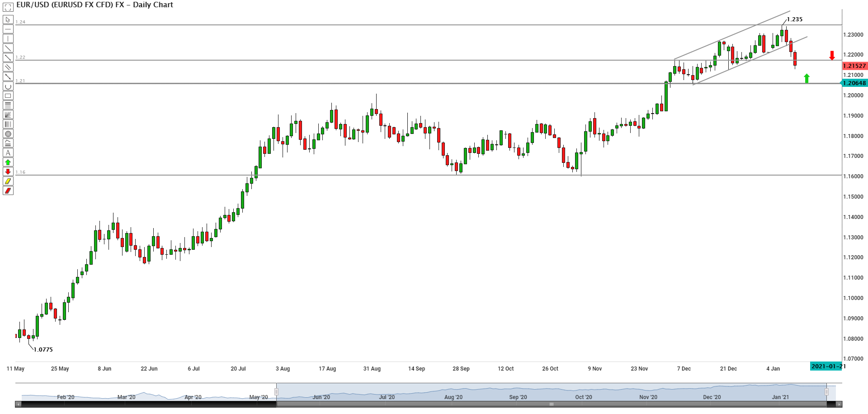Select the yellow highlighter tool
This screenshot has height=414, width=868.
tap(8, 181)
